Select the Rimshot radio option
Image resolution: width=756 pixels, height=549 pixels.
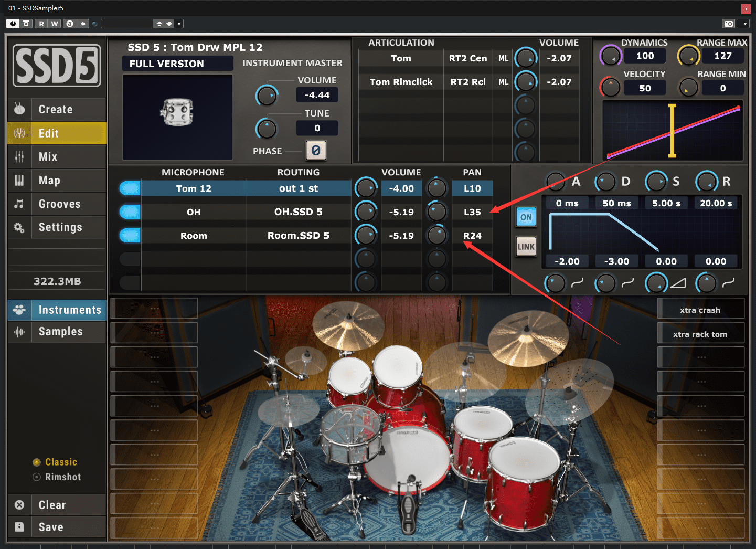tap(37, 477)
